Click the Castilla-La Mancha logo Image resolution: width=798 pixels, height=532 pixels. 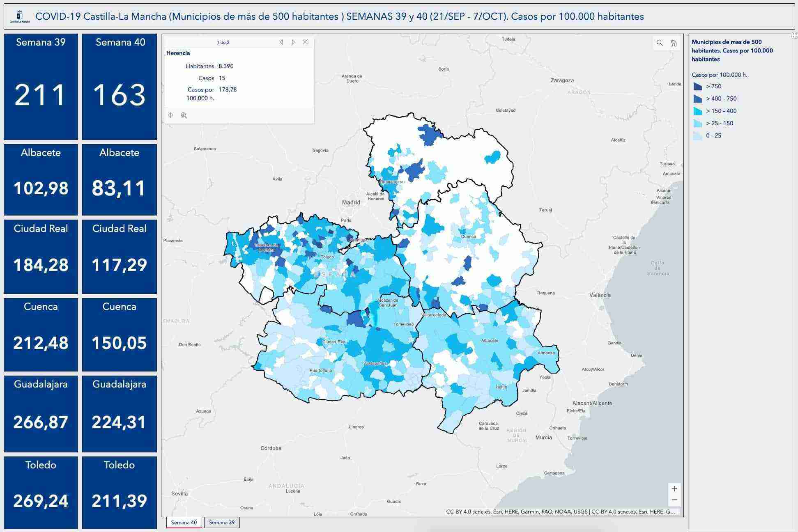20,17
